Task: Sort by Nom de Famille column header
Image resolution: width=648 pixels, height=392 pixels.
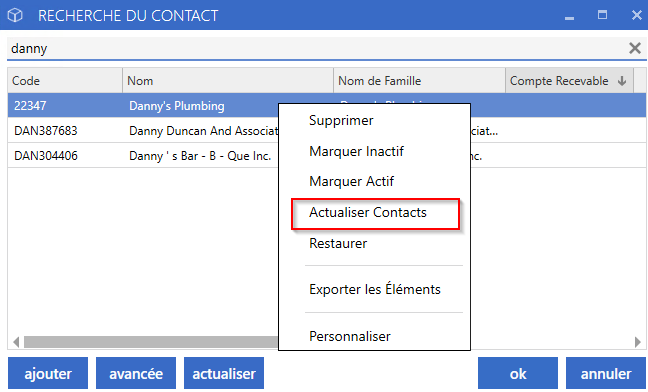Action: point(419,81)
